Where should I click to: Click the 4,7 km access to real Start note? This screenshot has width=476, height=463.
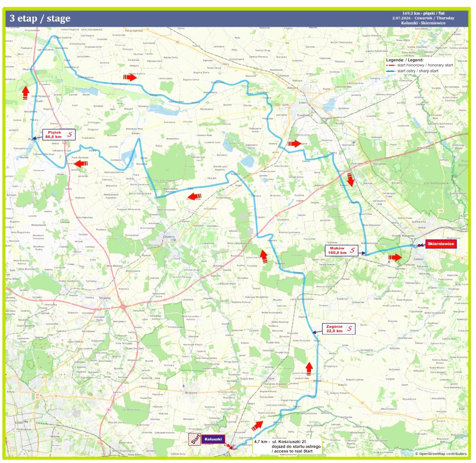tap(287, 446)
